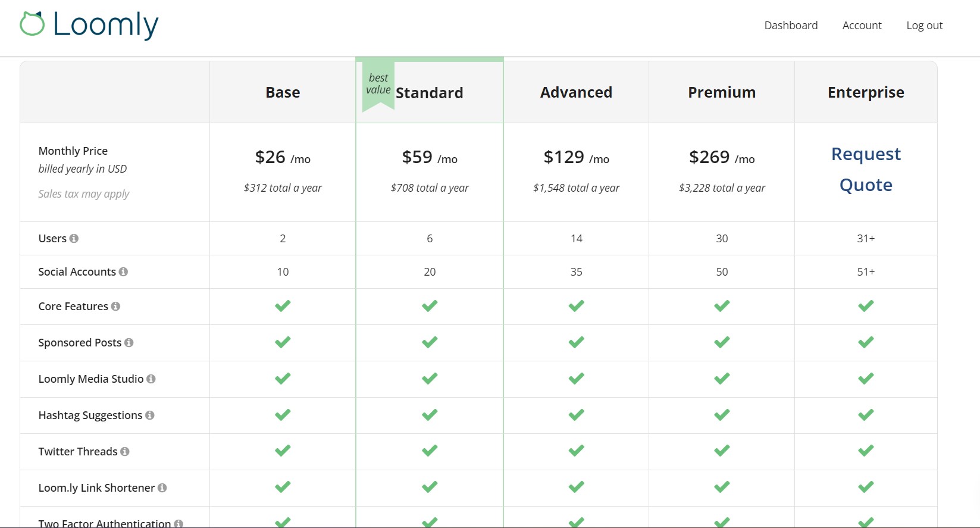Select the Premium plan header
980x528 pixels.
[x=722, y=92]
